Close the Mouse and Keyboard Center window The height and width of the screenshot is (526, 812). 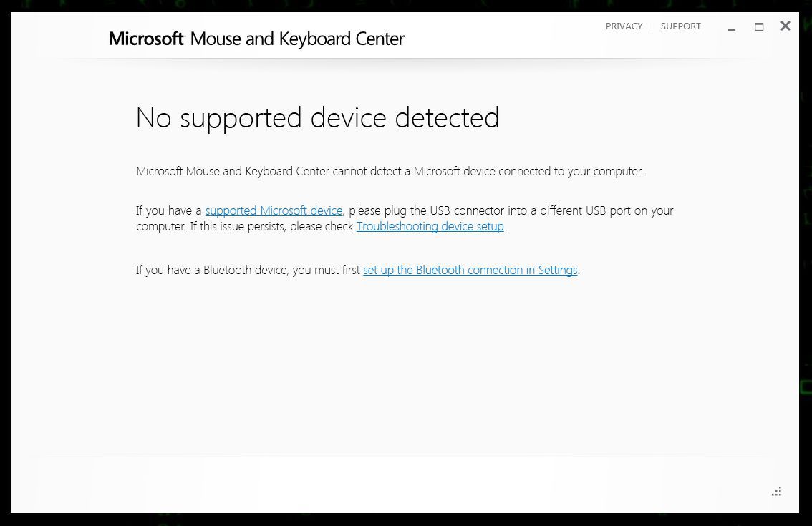pos(786,26)
